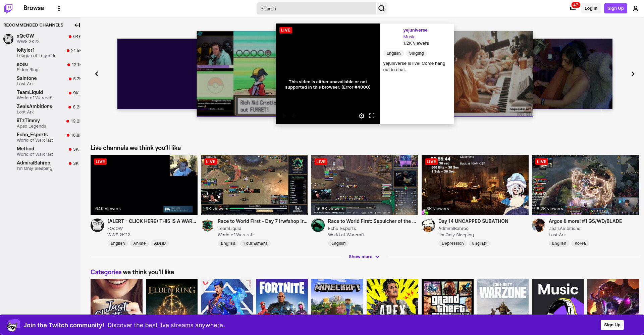Click the Log In button

(591, 8)
